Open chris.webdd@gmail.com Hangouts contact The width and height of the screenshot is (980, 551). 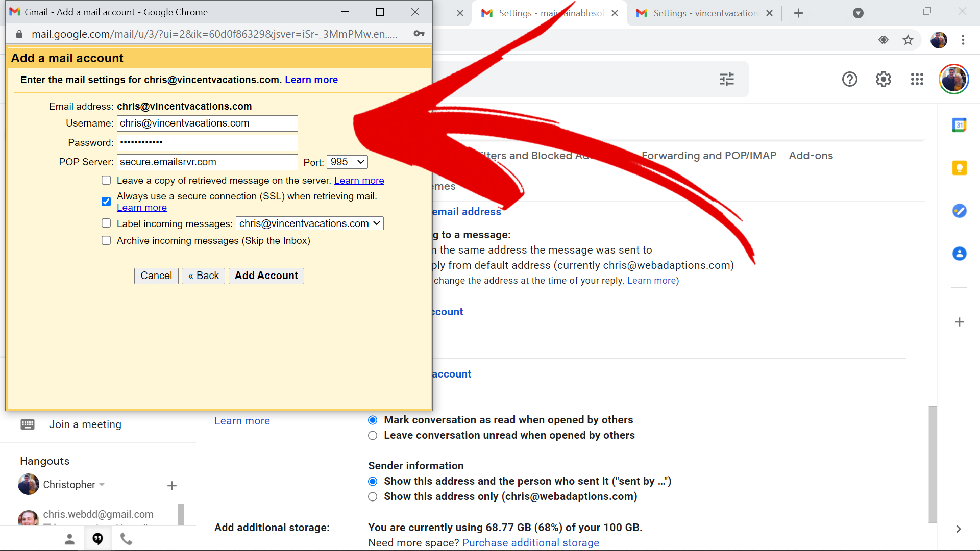point(98,514)
